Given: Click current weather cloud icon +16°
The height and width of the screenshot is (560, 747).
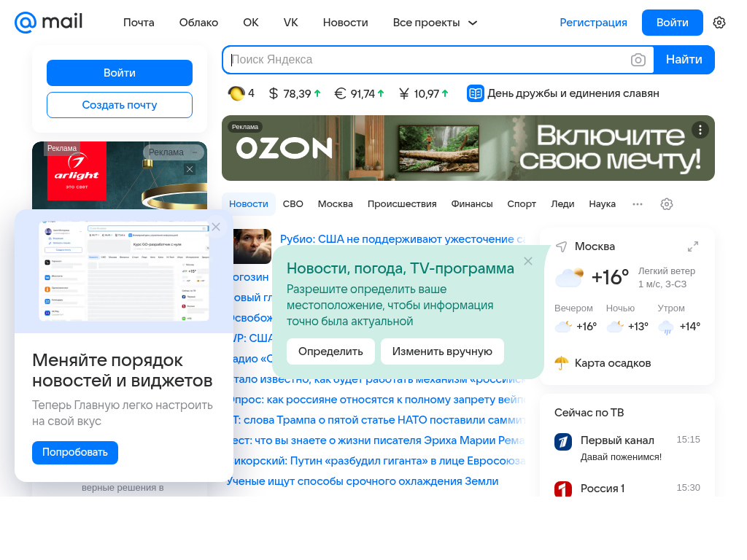Looking at the screenshot, I should [570, 277].
